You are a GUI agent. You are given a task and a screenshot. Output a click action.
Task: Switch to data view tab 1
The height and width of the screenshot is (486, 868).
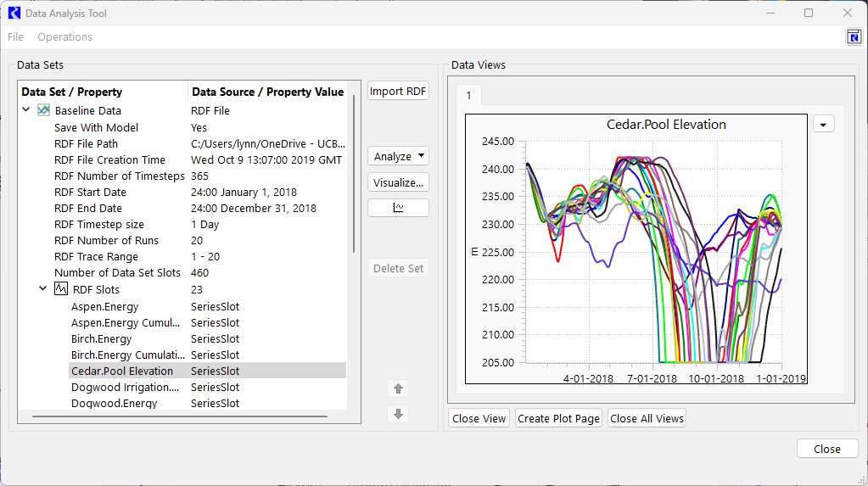click(468, 95)
